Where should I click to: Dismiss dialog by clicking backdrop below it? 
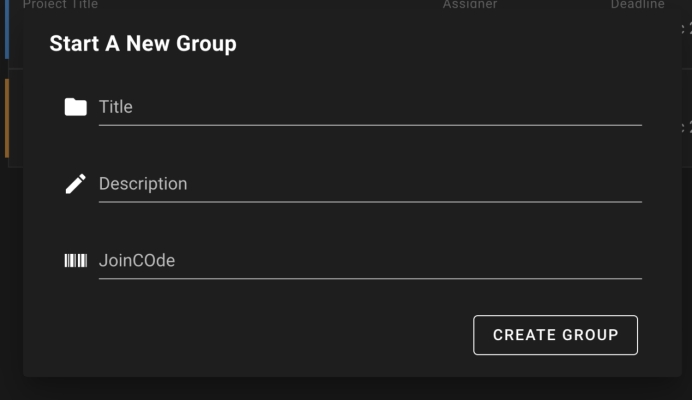tap(346, 390)
